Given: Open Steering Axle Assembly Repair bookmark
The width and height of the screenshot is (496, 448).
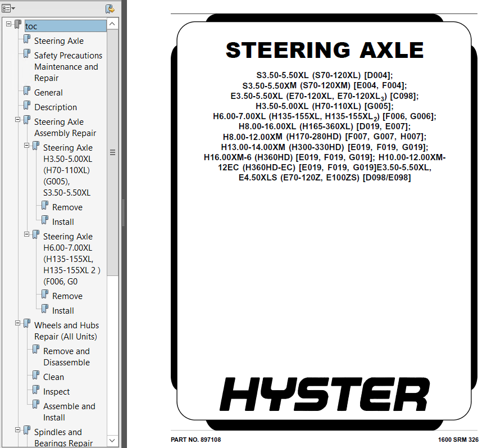Looking at the screenshot, I should [x=65, y=127].
